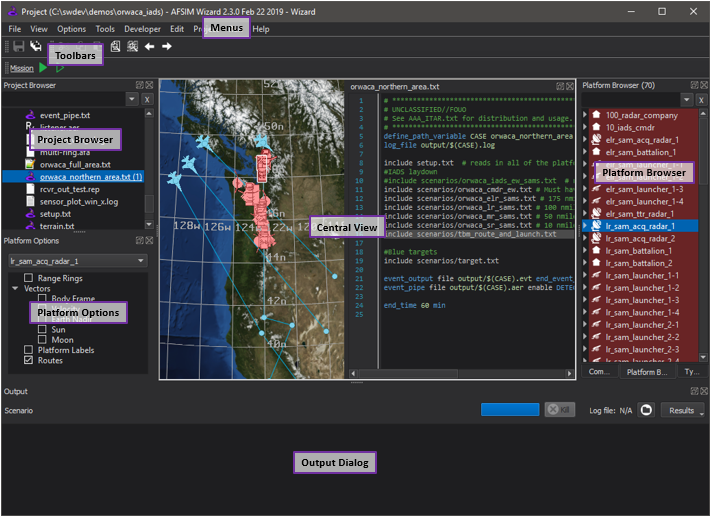
Task: Click the grid search magnifier toolbar icon
Action: point(132,46)
